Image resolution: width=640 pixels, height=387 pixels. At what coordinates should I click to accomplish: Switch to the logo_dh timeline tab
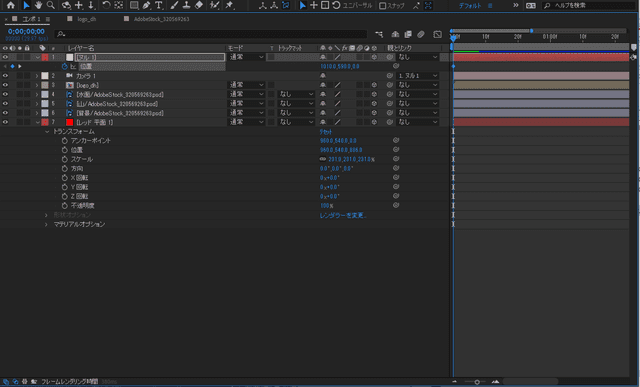[87, 19]
